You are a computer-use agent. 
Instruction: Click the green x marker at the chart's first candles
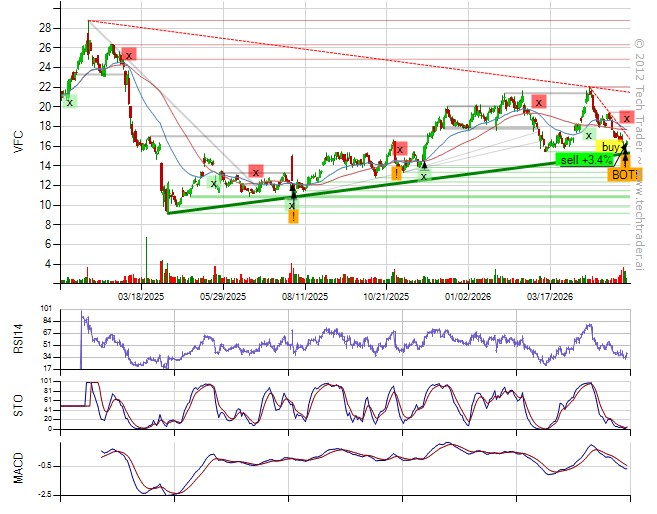pos(70,102)
